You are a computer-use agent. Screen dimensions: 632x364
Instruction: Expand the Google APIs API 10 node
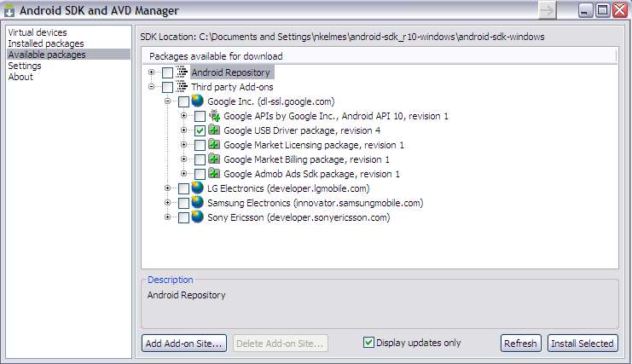click(x=183, y=116)
